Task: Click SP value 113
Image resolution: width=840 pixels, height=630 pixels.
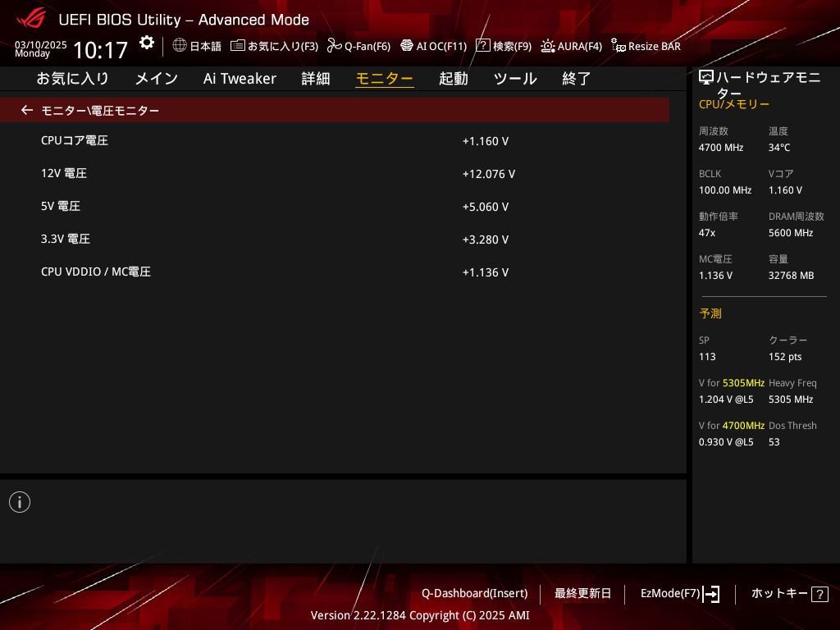Action: (707, 357)
